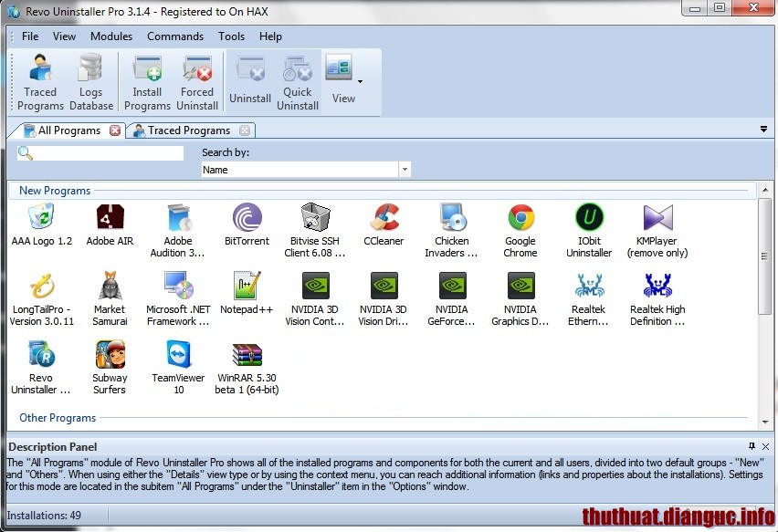Click the Quick Uninstall toolbar button
Screen dimensions: 778x532
pos(297,82)
